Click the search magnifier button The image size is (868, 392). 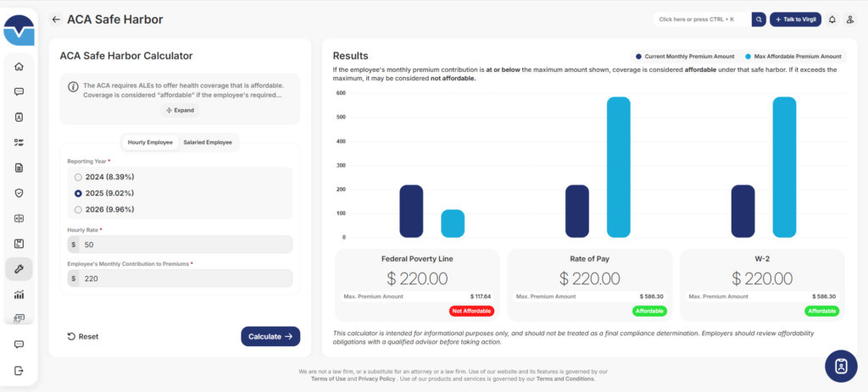point(758,19)
